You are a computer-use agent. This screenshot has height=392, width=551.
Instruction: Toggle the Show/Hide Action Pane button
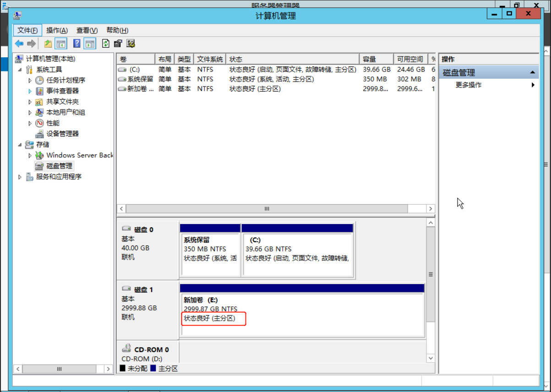point(90,44)
